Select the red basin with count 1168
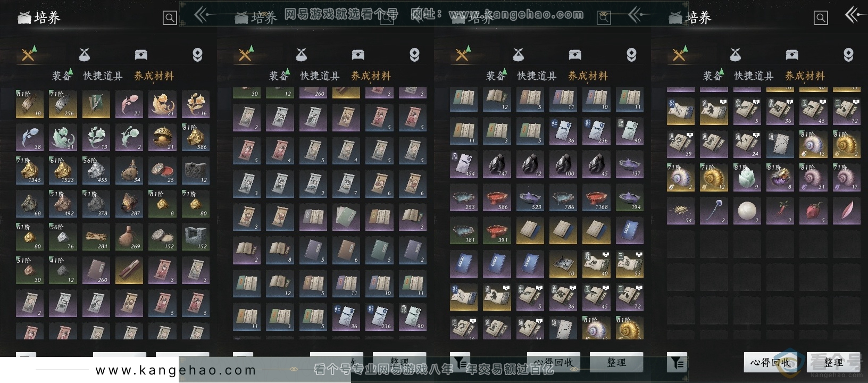 tap(596, 197)
